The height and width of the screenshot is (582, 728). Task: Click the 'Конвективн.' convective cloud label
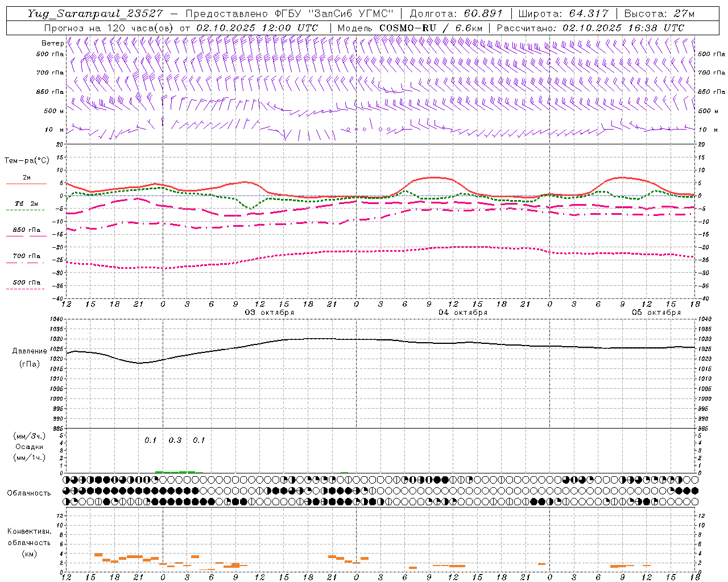(30, 531)
